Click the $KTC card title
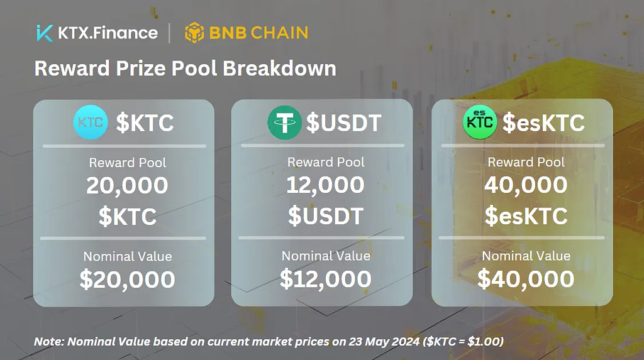644x360 pixels. (x=145, y=123)
